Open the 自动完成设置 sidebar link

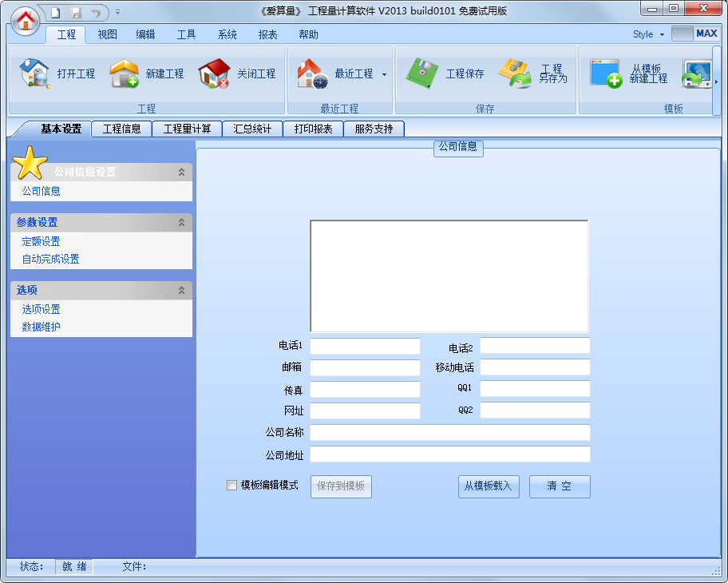(x=50, y=259)
